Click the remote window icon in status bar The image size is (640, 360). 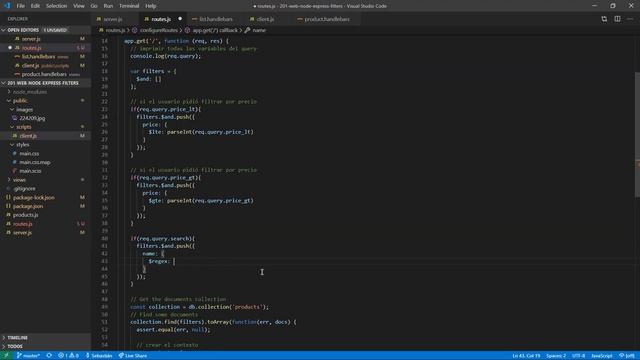pos(6,356)
